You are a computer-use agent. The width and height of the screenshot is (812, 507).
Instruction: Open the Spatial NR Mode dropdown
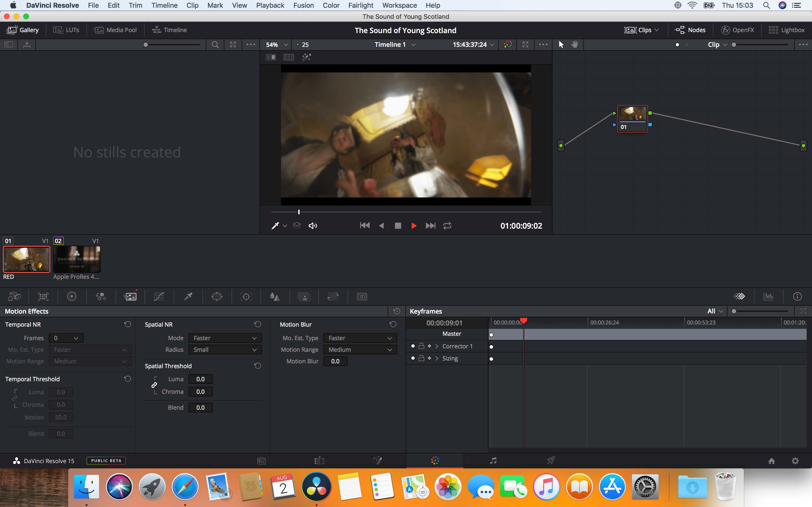point(225,338)
